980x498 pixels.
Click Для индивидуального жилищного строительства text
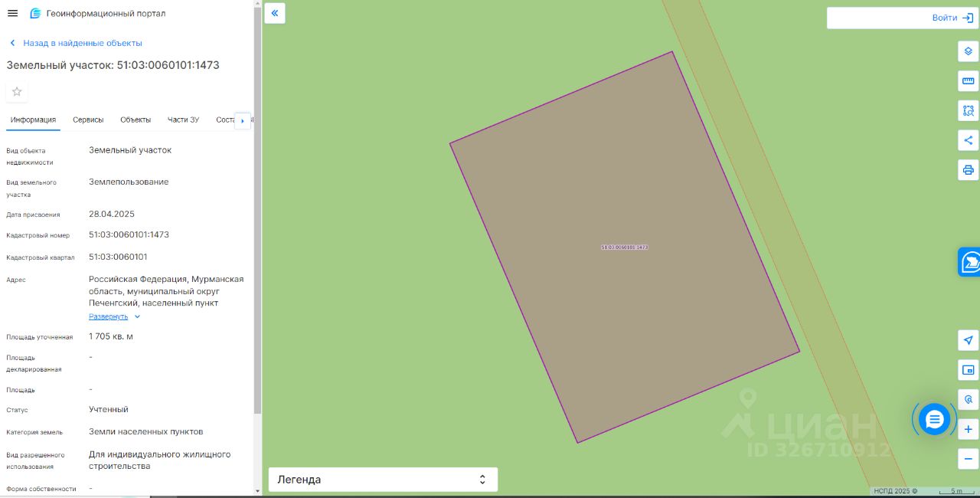[x=160, y=460]
